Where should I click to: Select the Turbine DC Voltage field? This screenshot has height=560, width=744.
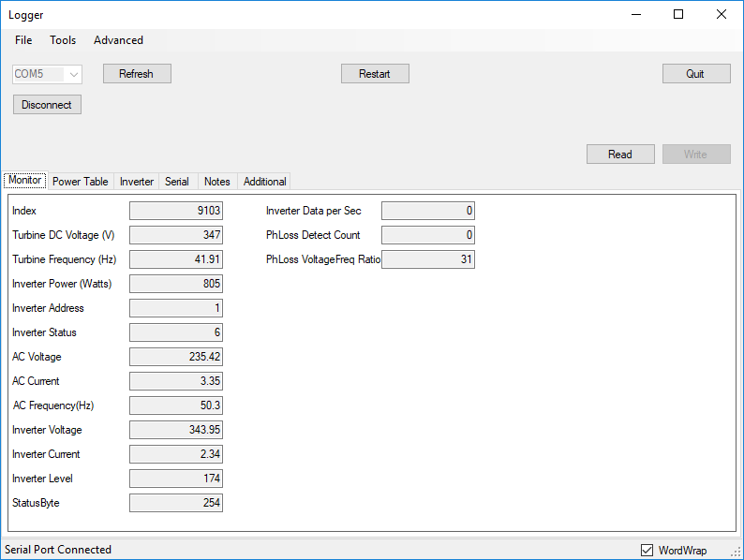coord(176,235)
